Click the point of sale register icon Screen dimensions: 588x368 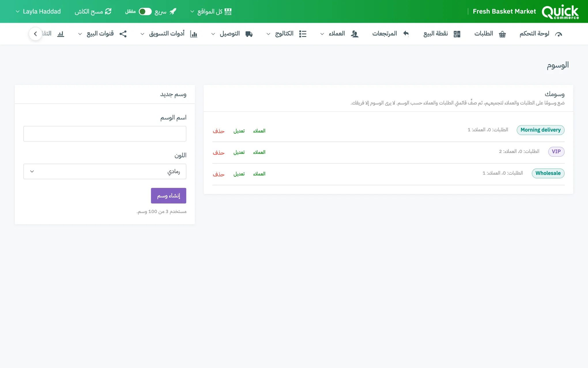(457, 34)
